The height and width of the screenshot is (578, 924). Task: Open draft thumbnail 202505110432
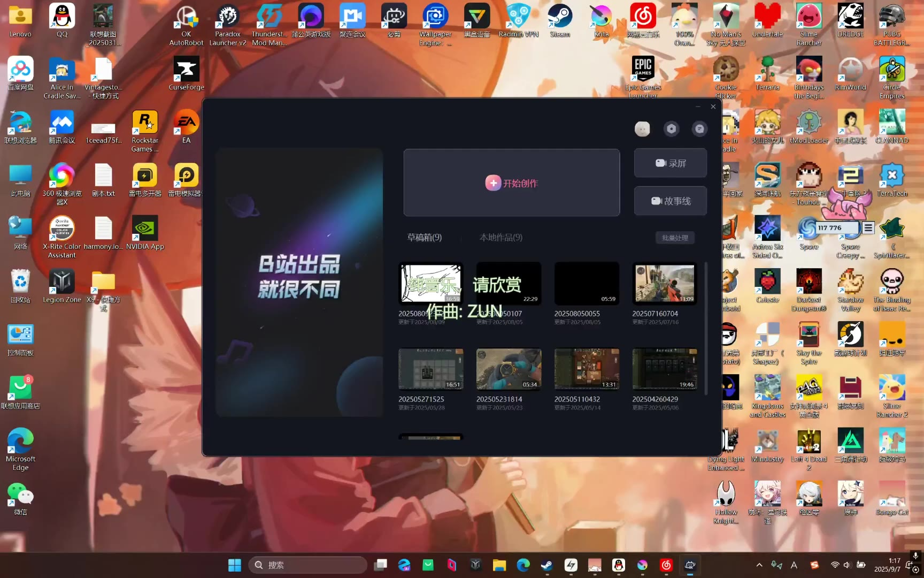tap(587, 369)
